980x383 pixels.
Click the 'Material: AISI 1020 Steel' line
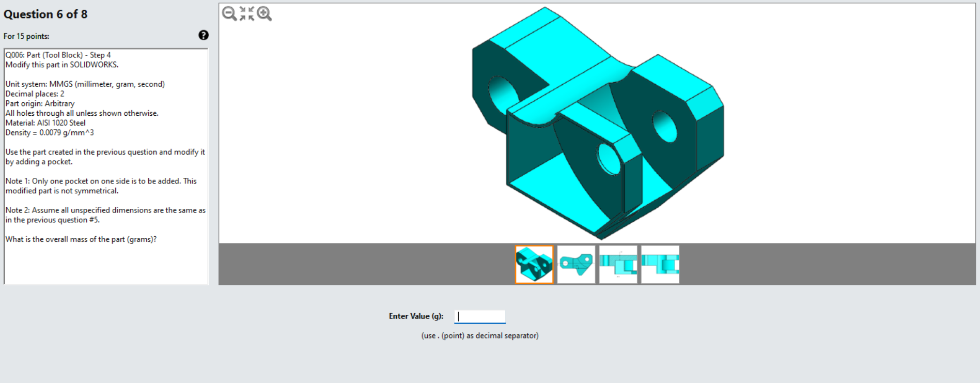point(45,122)
